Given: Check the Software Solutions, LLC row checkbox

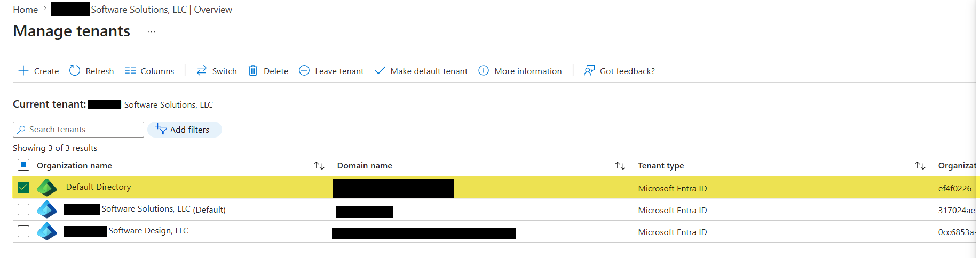Looking at the screenshot, I should point(23,209).
